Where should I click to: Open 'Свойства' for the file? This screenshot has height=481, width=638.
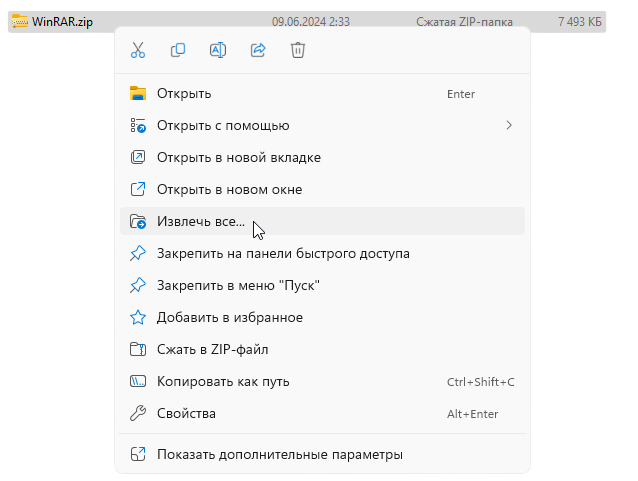pos(186,414)
